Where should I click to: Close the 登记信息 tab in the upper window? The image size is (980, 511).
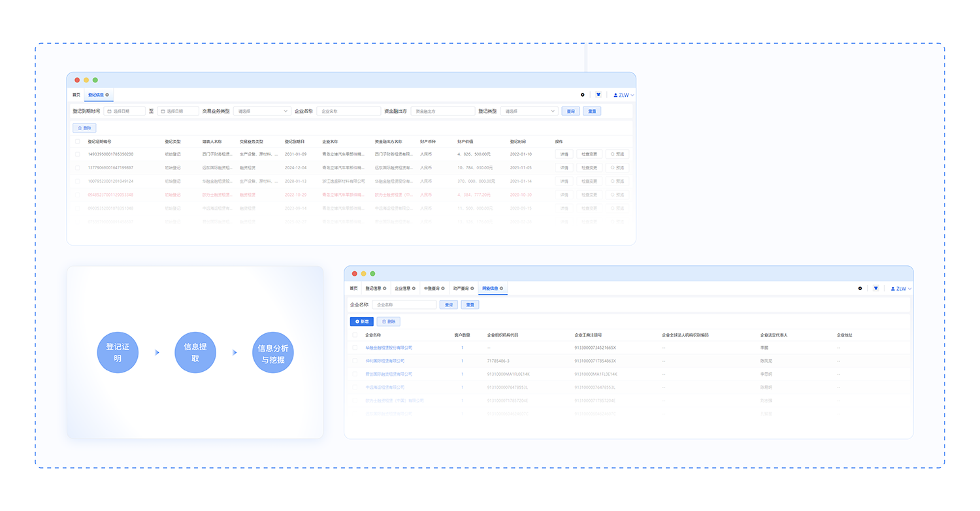point(107,95)
